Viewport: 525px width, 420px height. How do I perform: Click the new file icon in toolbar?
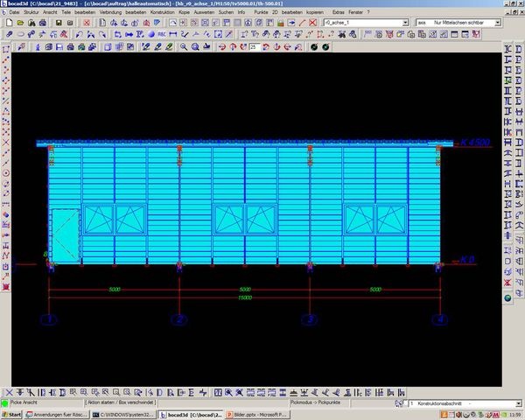coord(8,23)
